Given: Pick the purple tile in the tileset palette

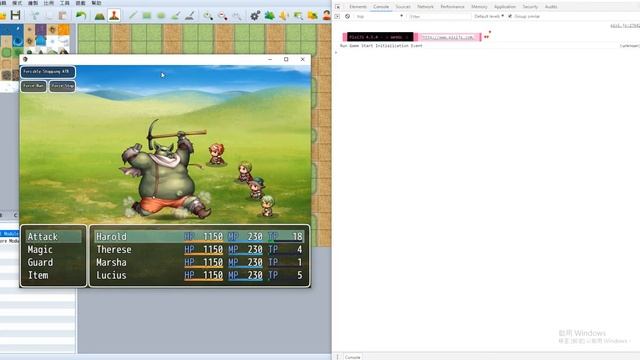Looking at the screenshot, I should point(40,30).
